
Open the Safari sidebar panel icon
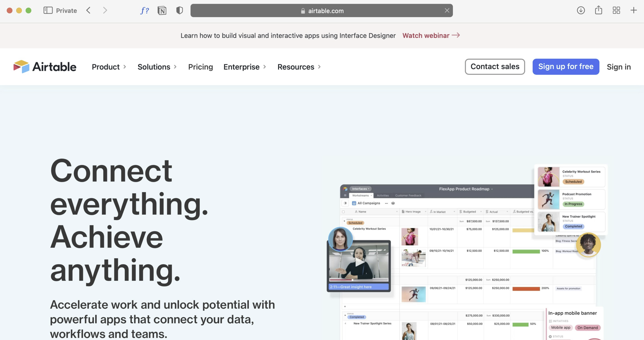pos(48,10)
